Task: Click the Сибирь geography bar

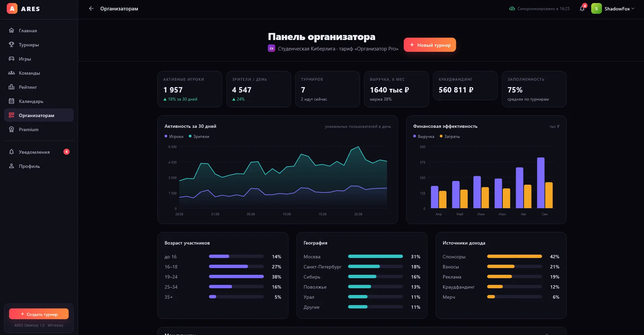Action: [x=375, y=277]
